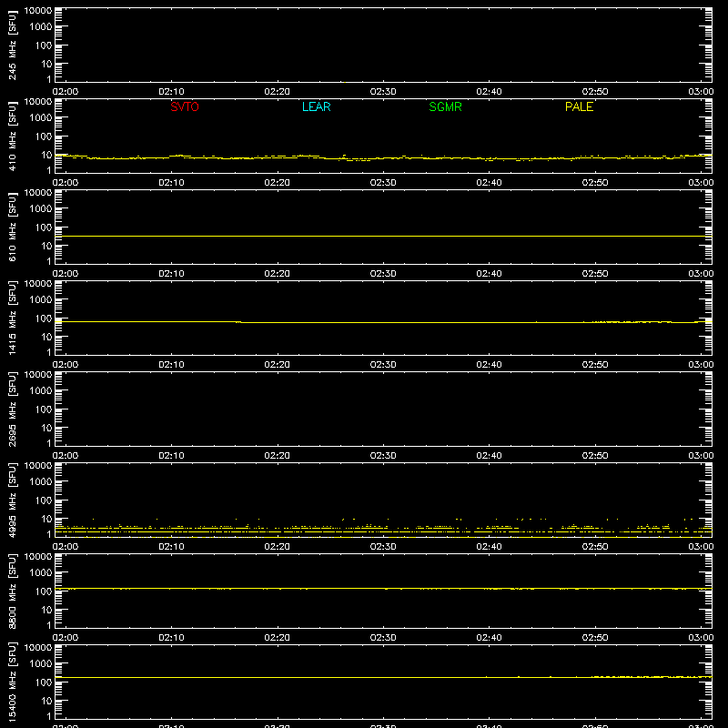Click the 100 tick label on the 610 MHz panel
Viewport: 728px width, 728px height.
click(x=44, y=227)
